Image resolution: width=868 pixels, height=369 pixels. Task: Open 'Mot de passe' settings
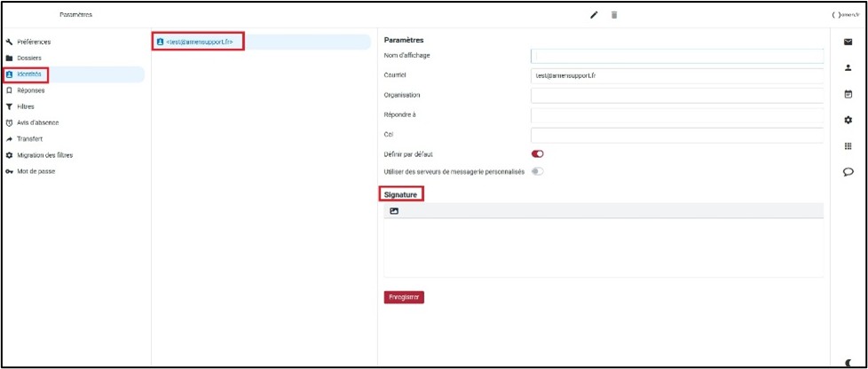pyautogui.click(x=36, y=171)
